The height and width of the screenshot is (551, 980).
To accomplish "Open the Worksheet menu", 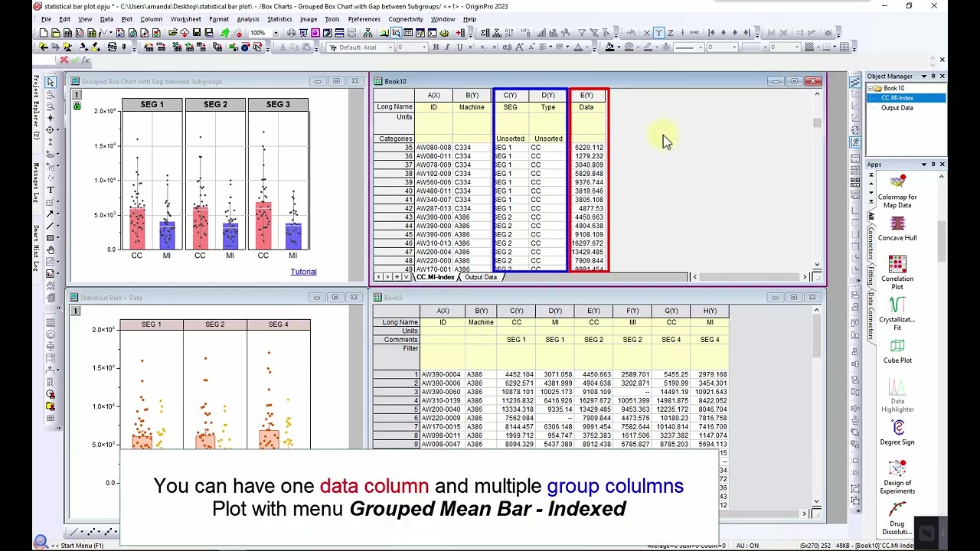I will click(x=185, y=19).
